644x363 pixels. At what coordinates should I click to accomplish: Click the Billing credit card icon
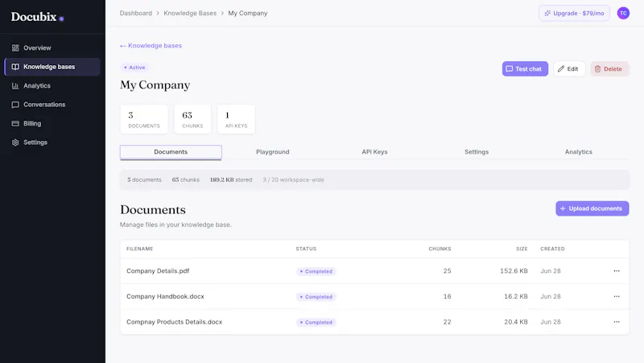[15, 124]
